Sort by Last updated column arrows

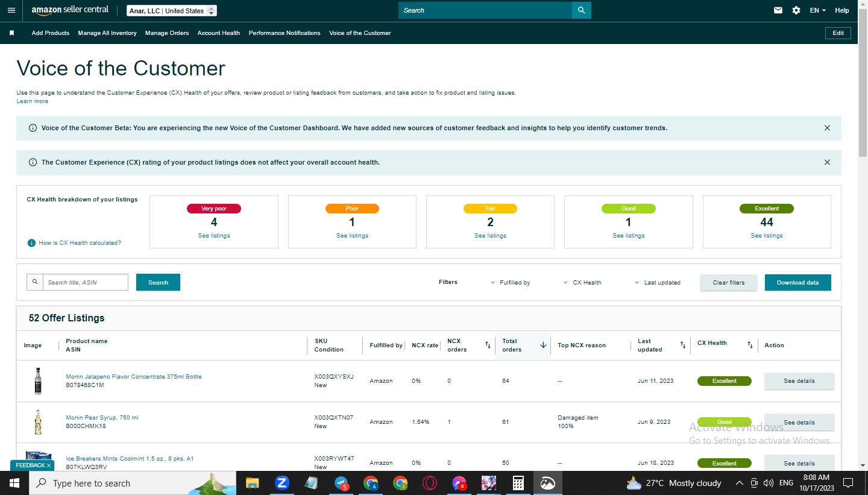pyautogui.click(x=683, y=345)
